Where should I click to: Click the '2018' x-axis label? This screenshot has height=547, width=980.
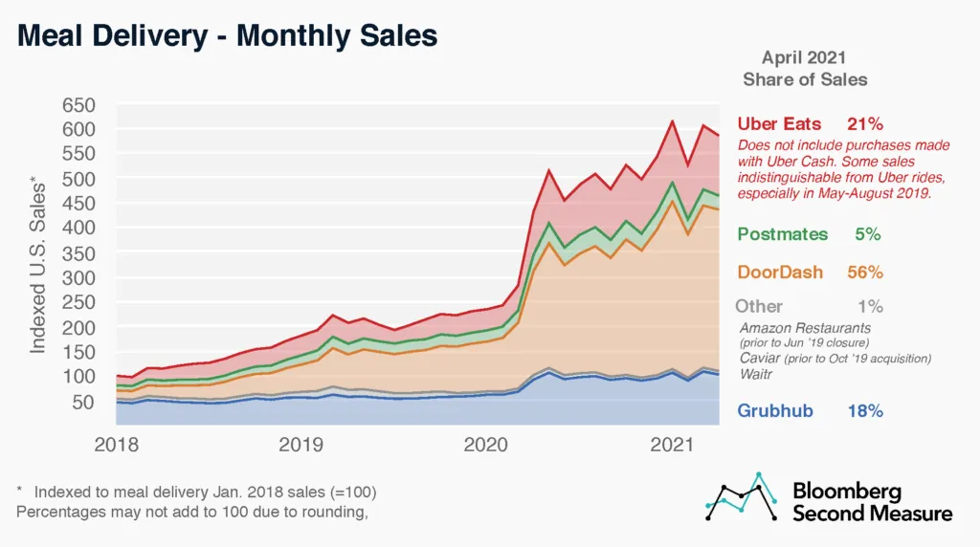tap(116, 445)
